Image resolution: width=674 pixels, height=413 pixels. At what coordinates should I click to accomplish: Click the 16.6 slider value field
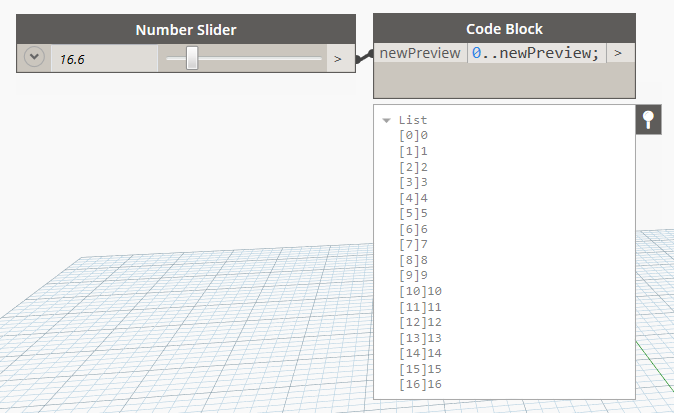tap(104, 59)
